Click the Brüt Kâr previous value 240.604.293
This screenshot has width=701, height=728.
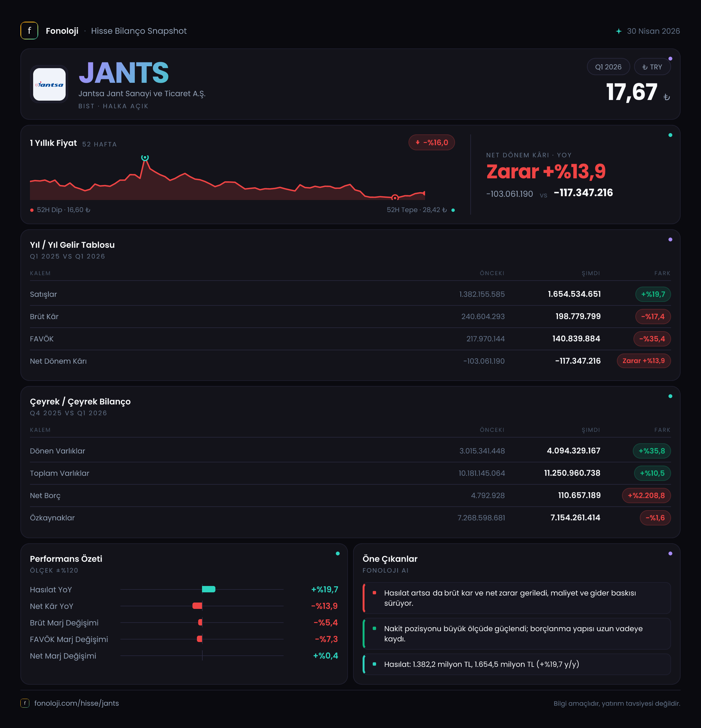tap(483, 317)
